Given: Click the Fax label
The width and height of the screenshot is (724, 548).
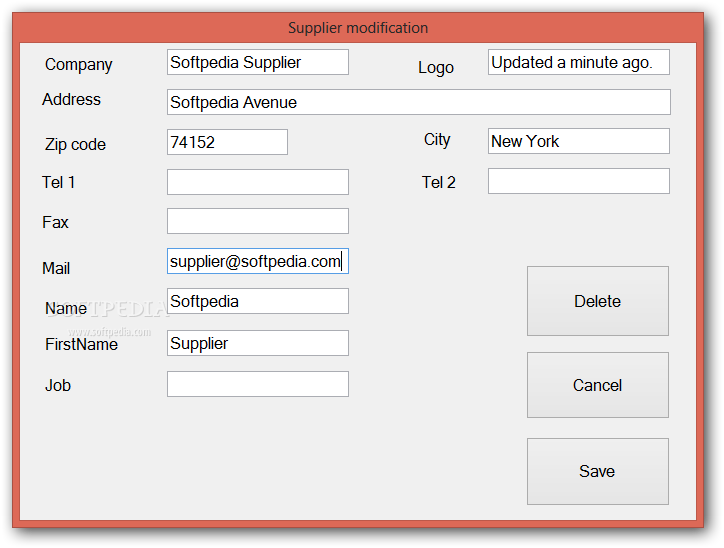Looking at the screenshot, I should [55, 222].
